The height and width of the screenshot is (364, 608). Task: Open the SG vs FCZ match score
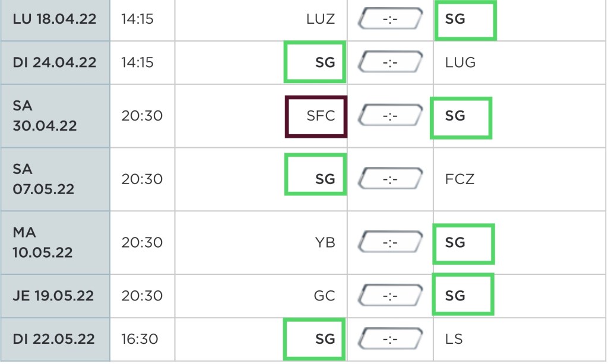[390, 179]
